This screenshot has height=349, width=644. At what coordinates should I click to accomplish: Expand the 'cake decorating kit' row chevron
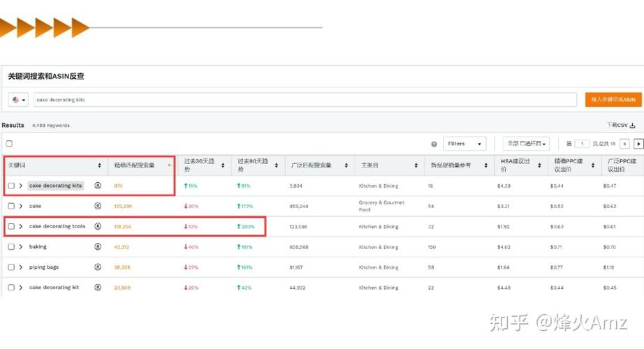coord(21,288)
